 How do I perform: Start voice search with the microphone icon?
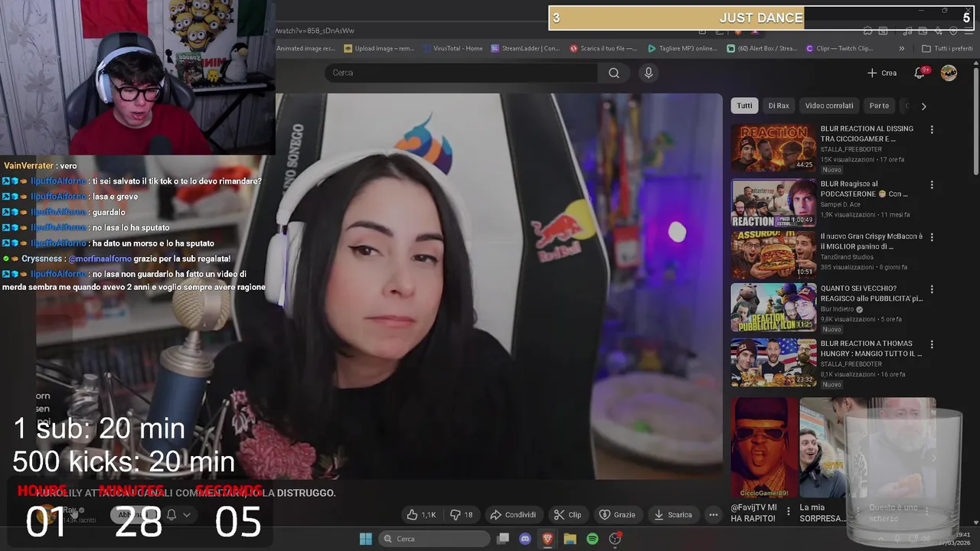coord(648,73)
